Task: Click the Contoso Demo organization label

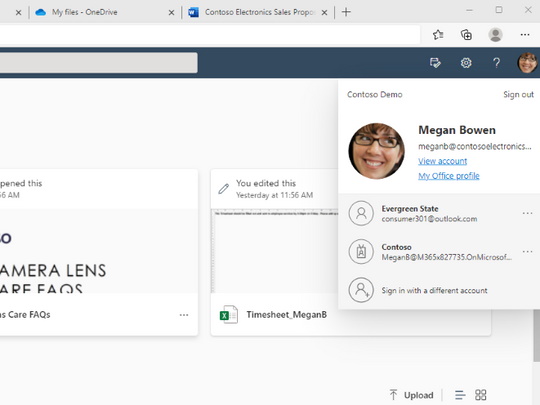Action: [x=375, y=94]
